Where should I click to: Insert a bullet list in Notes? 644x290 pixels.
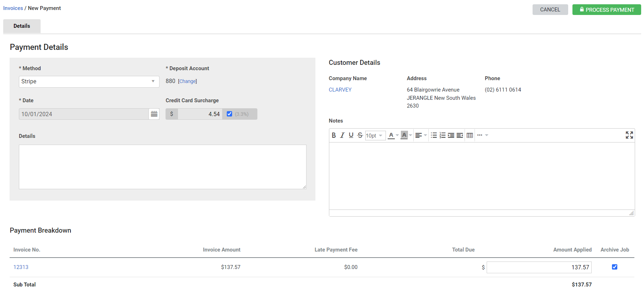434,135
